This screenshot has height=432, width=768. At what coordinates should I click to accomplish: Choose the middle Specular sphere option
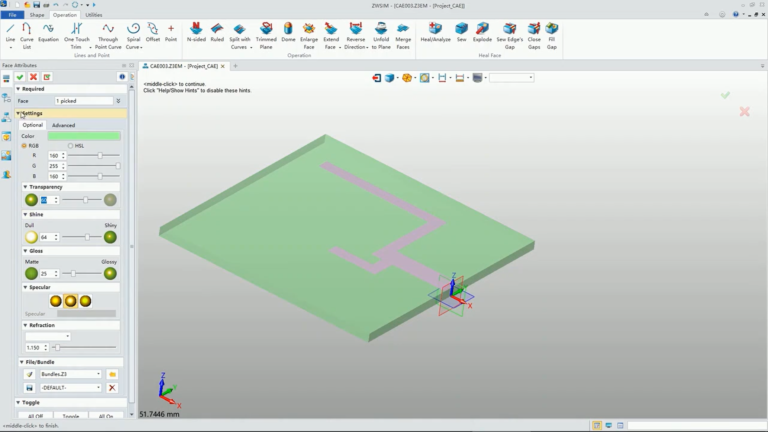click(x=71, y=301)
